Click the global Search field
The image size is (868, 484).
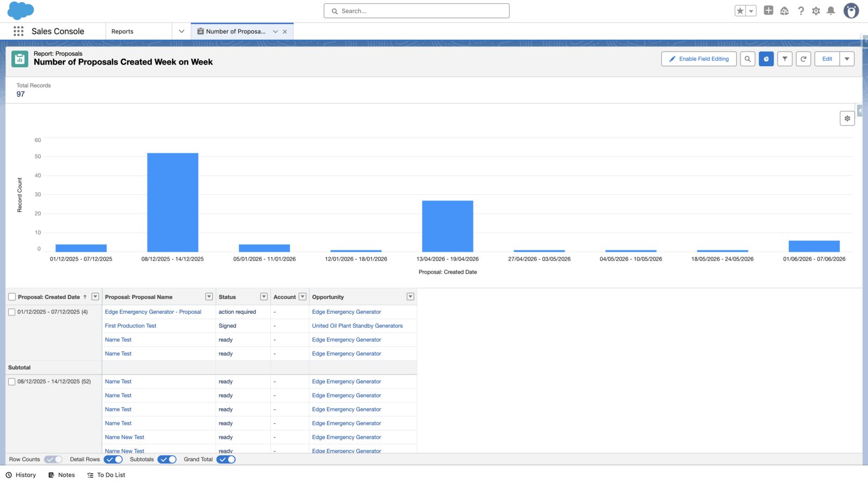click(x=417, y=11)
